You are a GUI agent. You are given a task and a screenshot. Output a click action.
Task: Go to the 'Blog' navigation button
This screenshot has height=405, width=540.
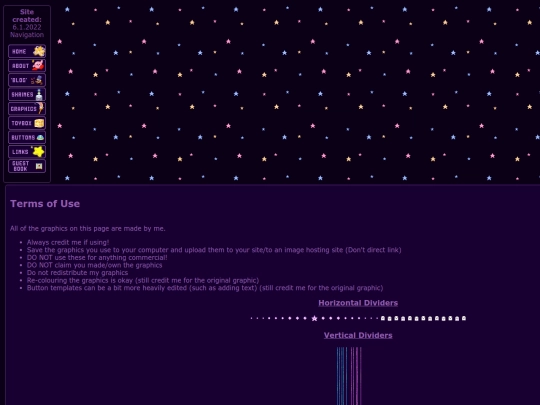pos(27,80)
